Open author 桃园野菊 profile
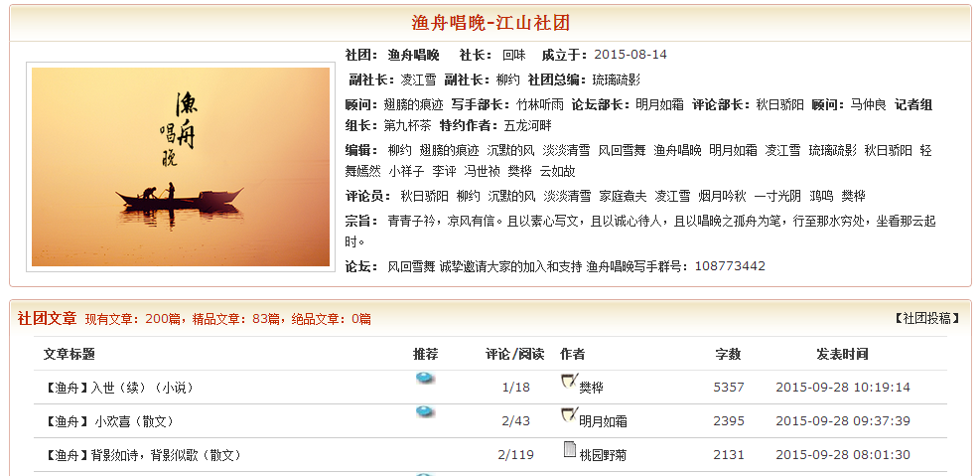Screen dimensions: 980x476 (x=603, y=455)
